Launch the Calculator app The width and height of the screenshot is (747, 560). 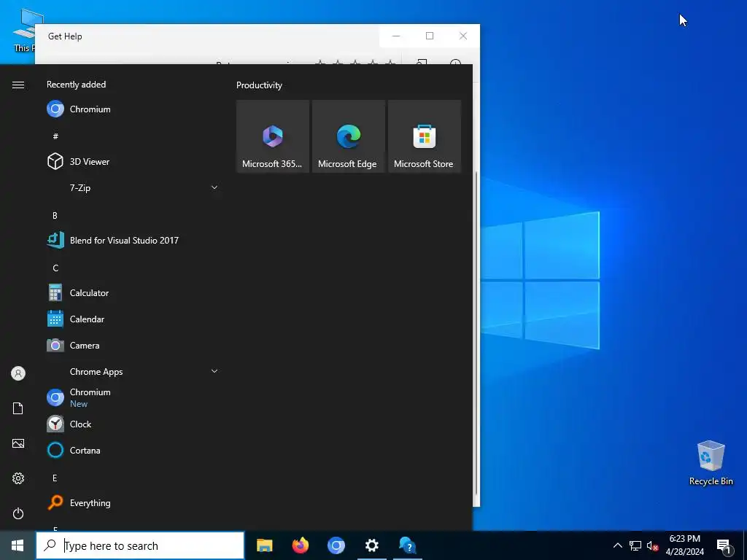(133, 293)
